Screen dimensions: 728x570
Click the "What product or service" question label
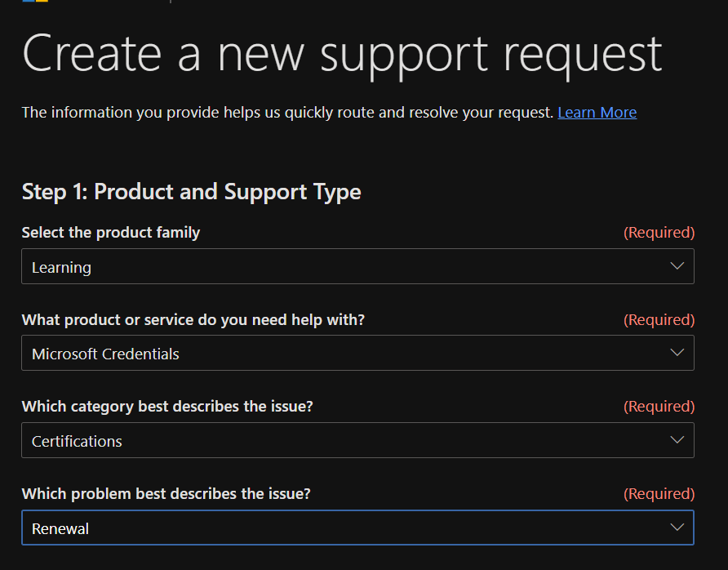tap(193, 319)
